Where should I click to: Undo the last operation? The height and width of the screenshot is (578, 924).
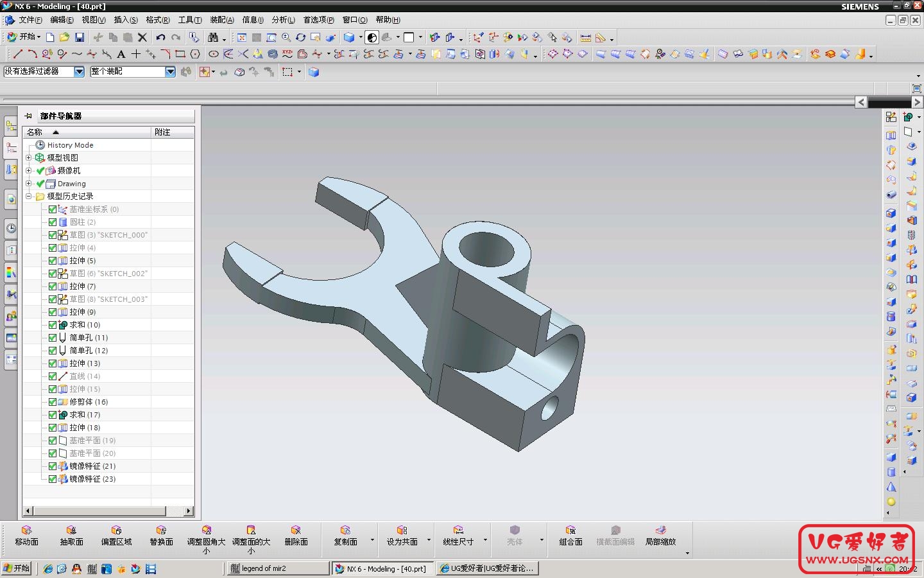pos(160,37)
